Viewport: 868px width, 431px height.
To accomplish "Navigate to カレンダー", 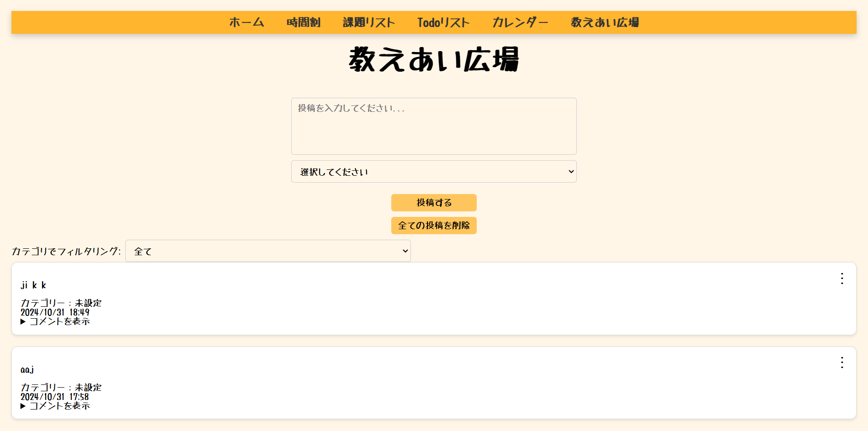I will pos(520,21).
